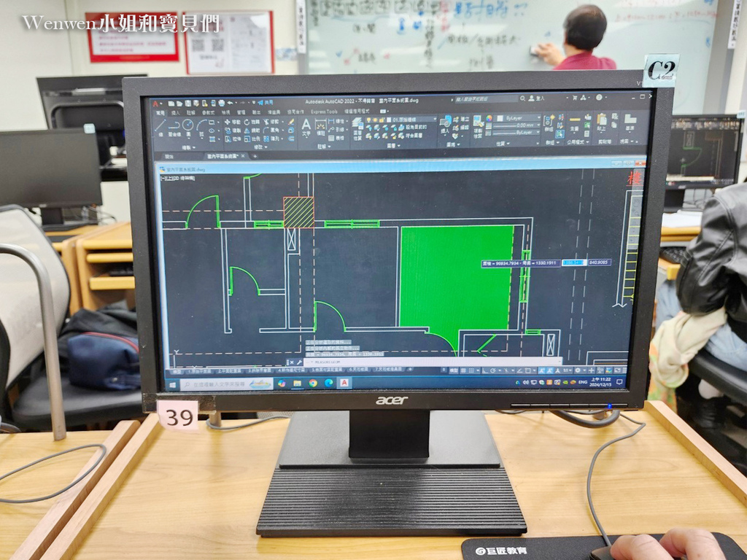Toggle grid display in status bar
747x560 pixels.
coord(463,370)
